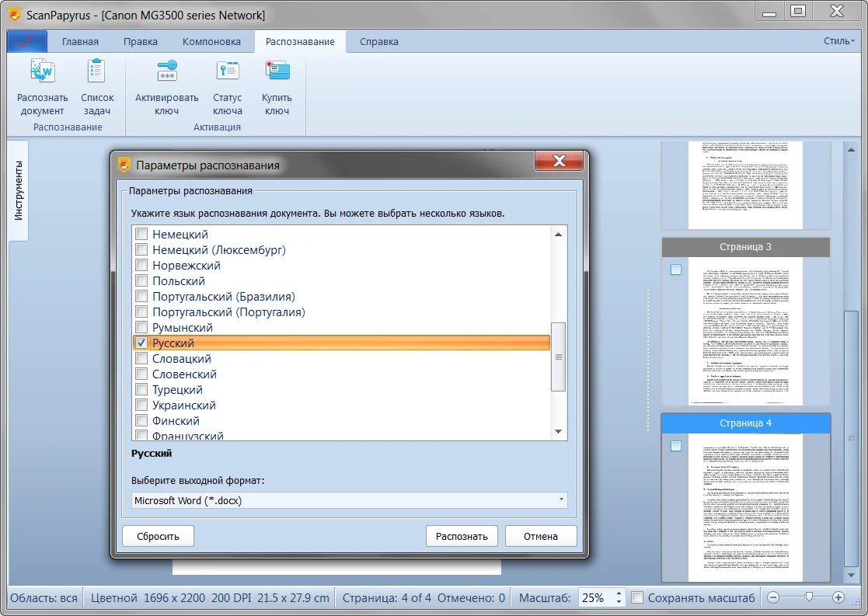
Task: Click the zoom out minus icon
Action: coord(772,597)
